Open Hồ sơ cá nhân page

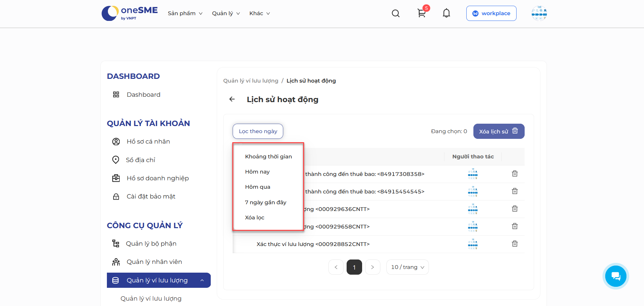tap(148, 142)
